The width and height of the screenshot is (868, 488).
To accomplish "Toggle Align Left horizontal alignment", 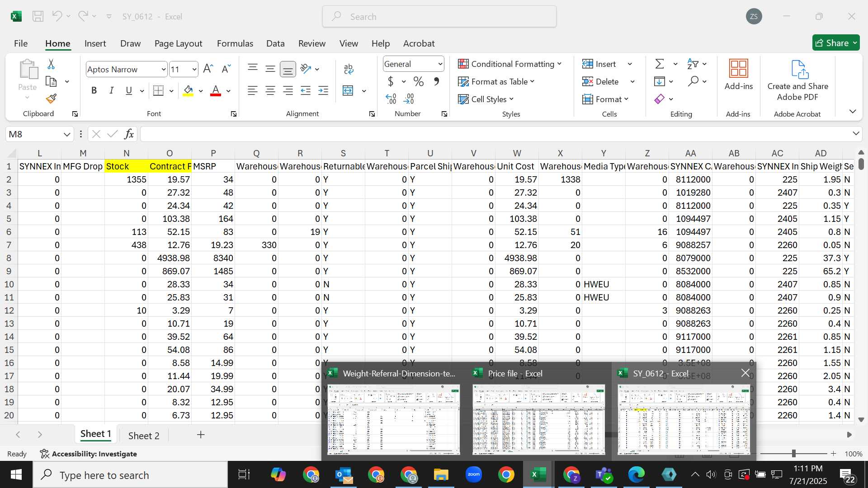I will click(x=253, y=91).
